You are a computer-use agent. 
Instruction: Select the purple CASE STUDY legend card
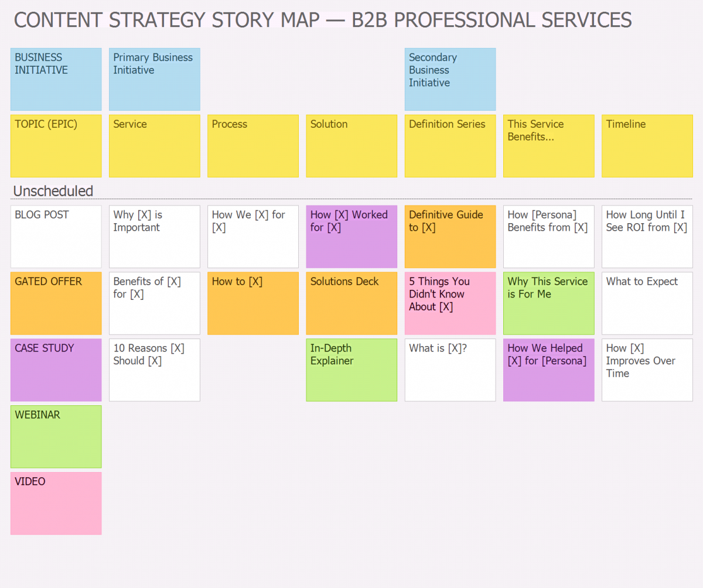click(56, 370)
